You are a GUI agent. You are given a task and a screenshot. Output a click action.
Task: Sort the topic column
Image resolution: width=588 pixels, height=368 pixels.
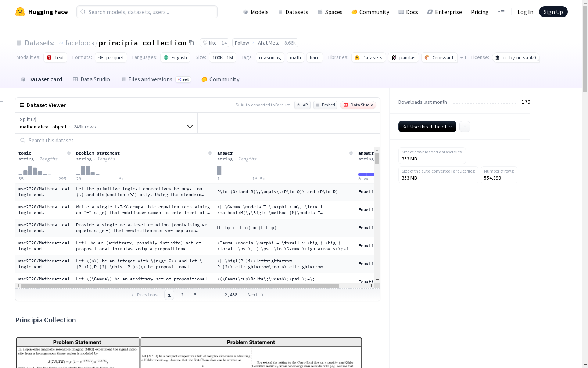[x=69, y=153]
